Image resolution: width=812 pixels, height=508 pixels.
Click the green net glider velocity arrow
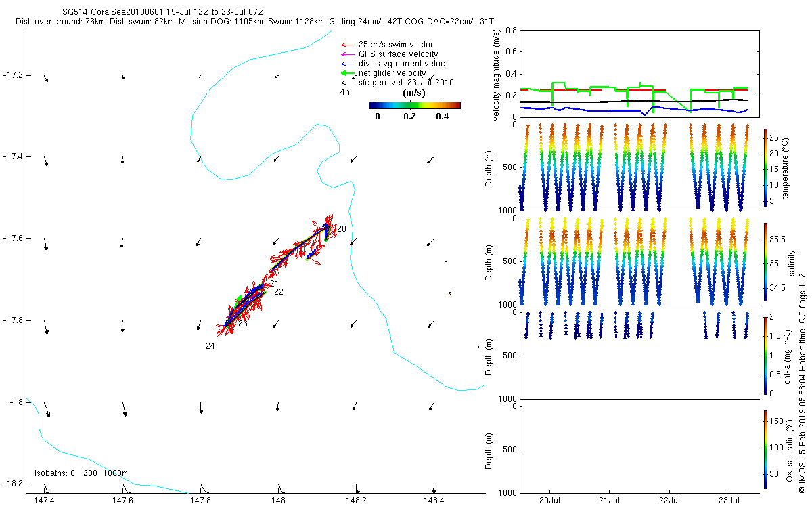click(348, 73)
